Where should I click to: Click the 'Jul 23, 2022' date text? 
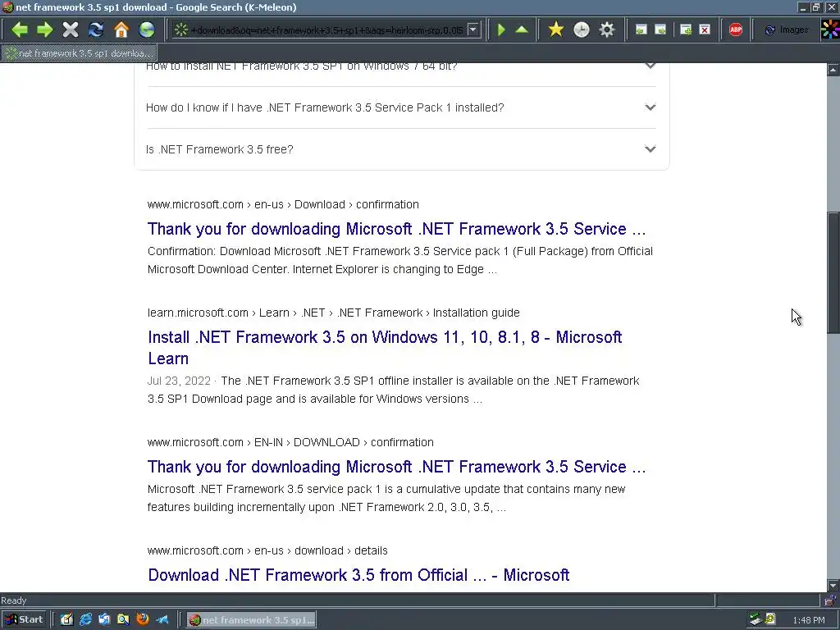coord(179,381)
